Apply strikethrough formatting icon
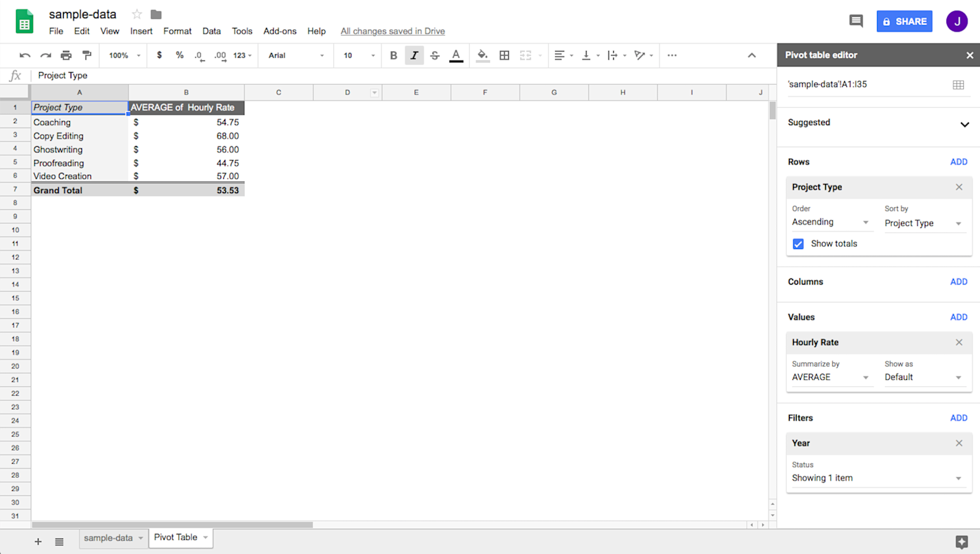Image resolution: width=980 pixels, height=554 pixels. pyautogui.click(x=435, y=55)
